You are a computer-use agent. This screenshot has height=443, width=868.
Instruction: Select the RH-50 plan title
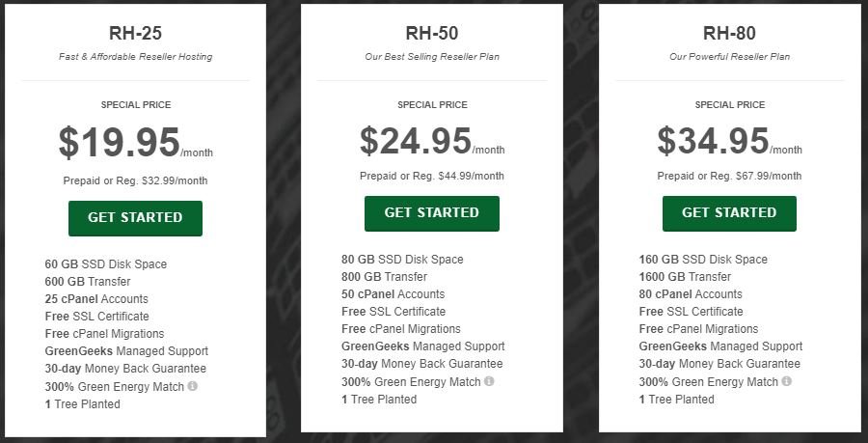(x=432, y=33)
